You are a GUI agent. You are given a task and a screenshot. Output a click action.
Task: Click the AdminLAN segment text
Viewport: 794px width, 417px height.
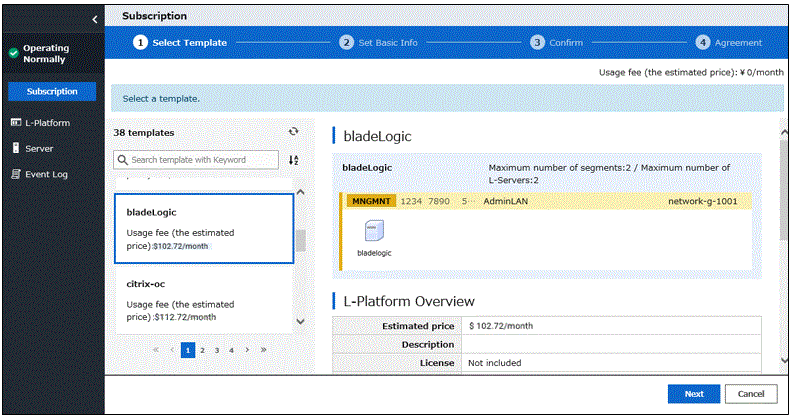(505, 201)
